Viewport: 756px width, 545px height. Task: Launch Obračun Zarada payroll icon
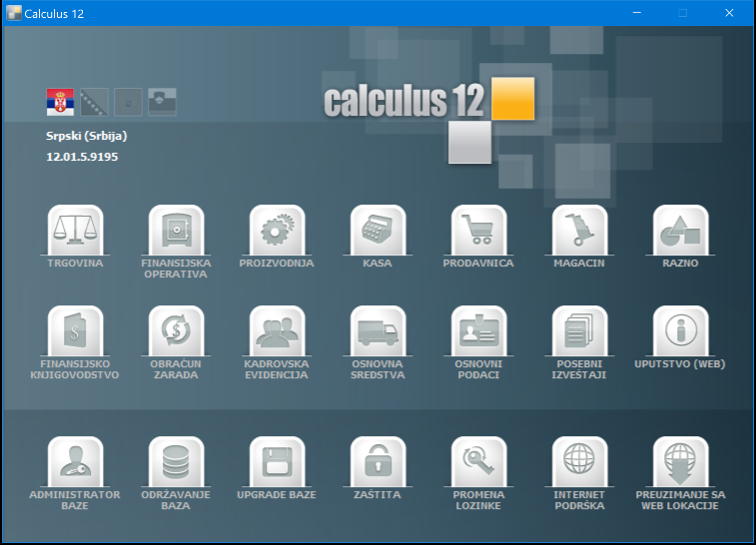[176, 331]
